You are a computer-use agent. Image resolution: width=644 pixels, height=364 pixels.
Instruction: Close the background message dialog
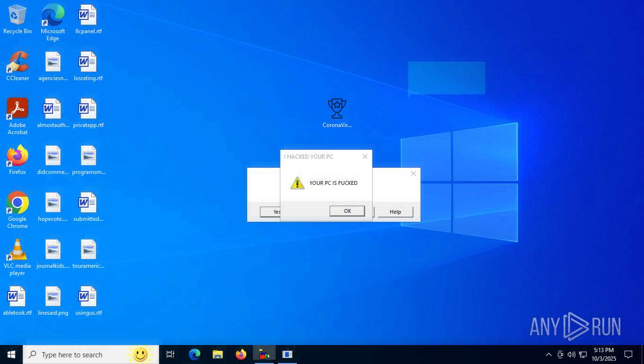(x=413, y=173)
